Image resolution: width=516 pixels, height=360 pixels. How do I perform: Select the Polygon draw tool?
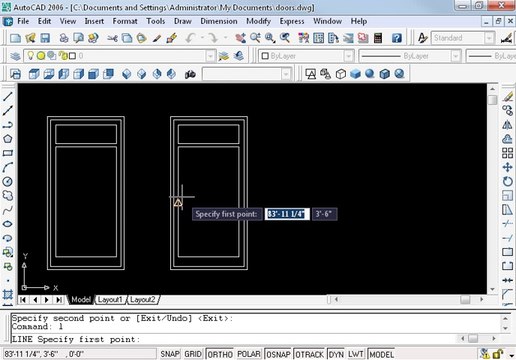click(8, 139)
